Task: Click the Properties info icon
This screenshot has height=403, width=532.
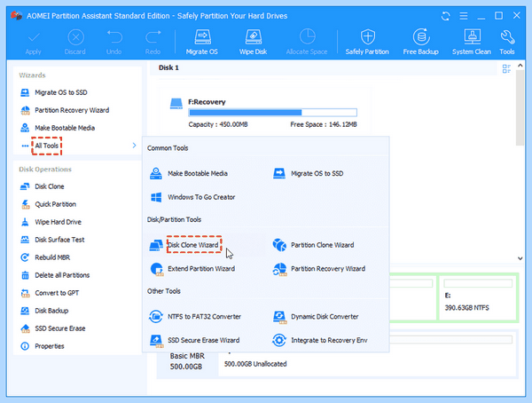Action: pos(25,346)
